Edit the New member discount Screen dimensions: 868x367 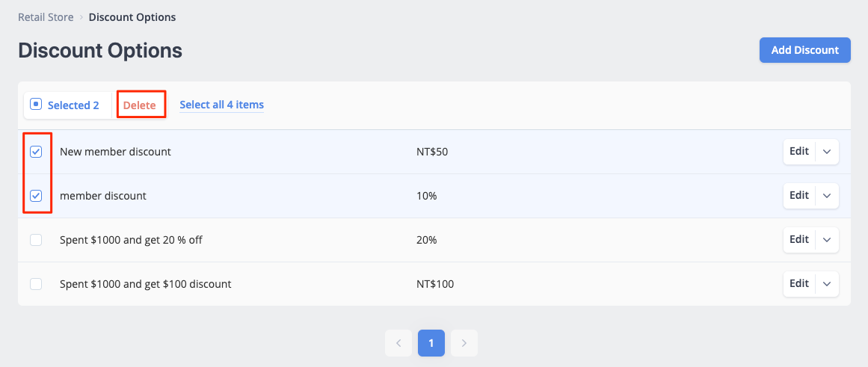[799, 152]
